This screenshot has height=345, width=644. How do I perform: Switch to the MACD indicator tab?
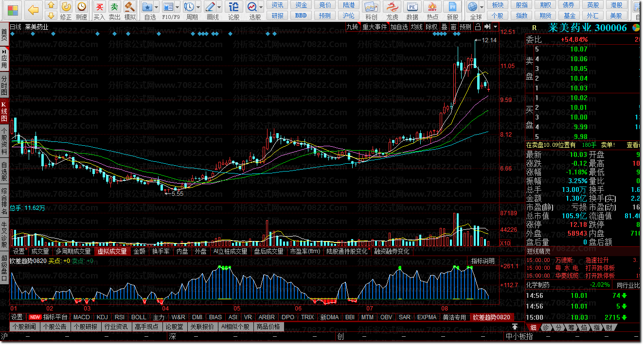click(82, 317)
